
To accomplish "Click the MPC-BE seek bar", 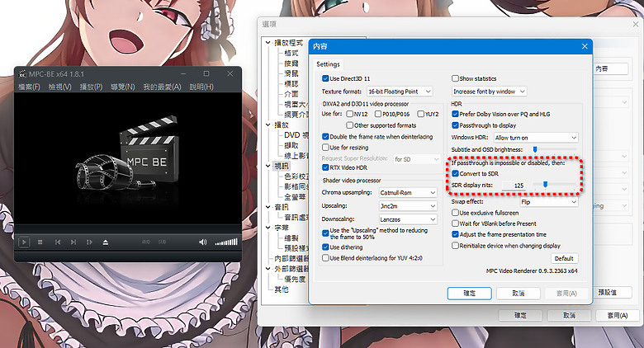I will [x=128, y=229].
